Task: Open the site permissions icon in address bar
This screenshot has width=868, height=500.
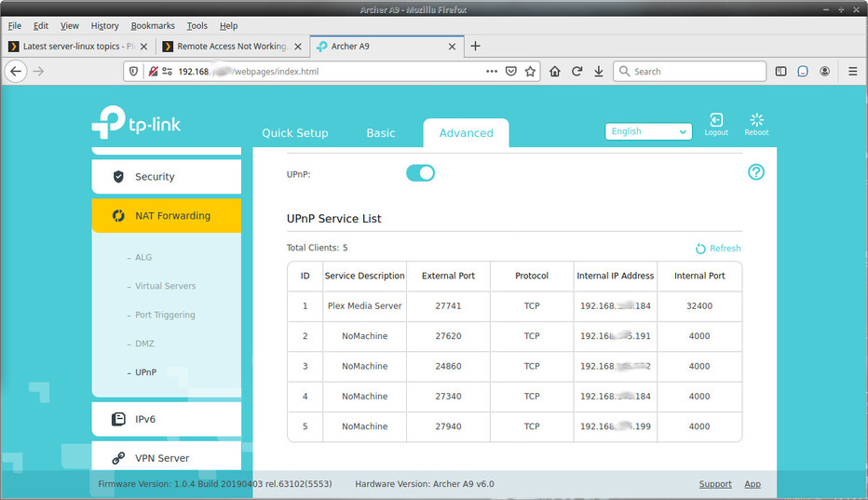Action: coord(167,72)
